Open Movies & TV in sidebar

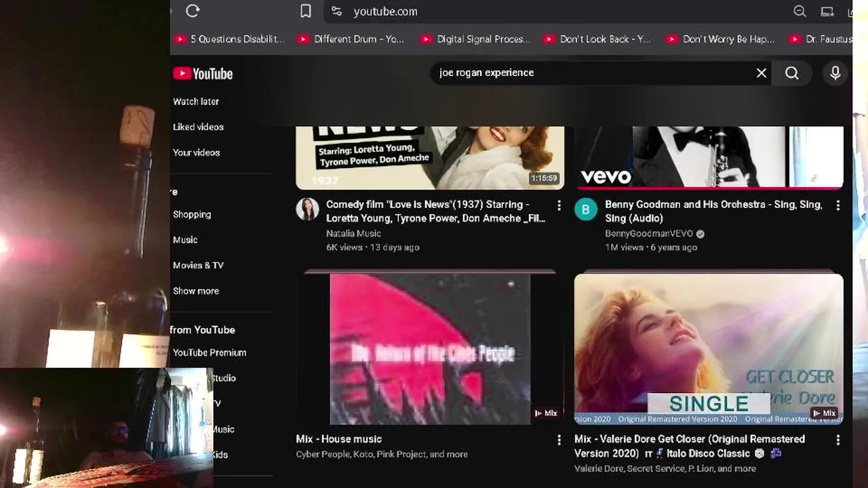point(198,265)
